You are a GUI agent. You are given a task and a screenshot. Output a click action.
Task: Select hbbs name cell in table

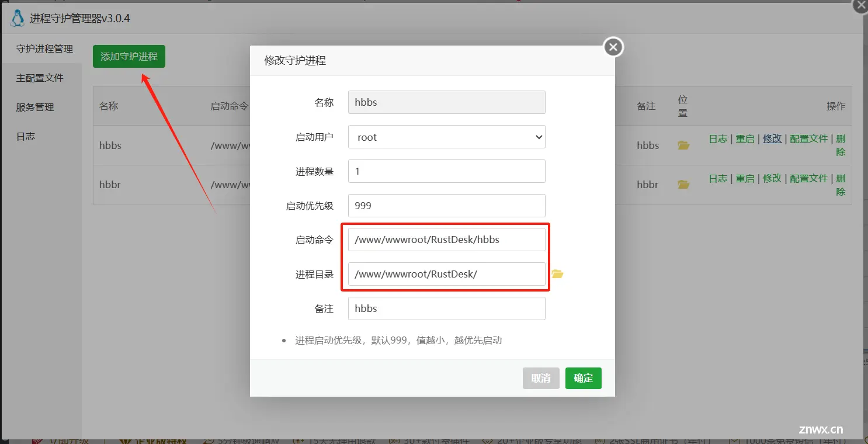coord(110,145)
